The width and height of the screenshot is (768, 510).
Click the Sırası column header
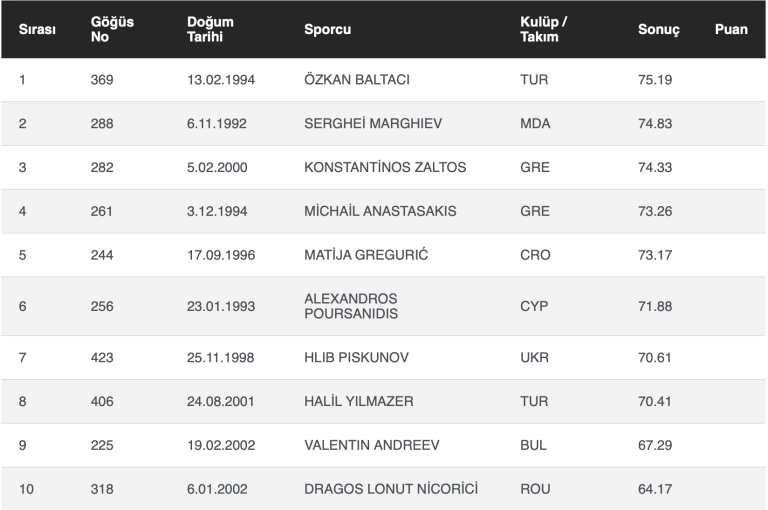tap(37, 30)
